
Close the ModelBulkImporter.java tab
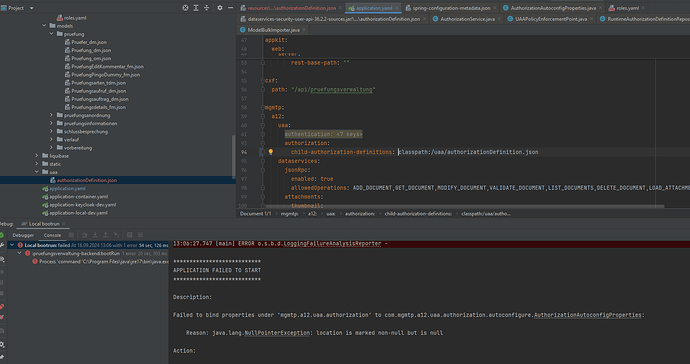pos(304,30)
